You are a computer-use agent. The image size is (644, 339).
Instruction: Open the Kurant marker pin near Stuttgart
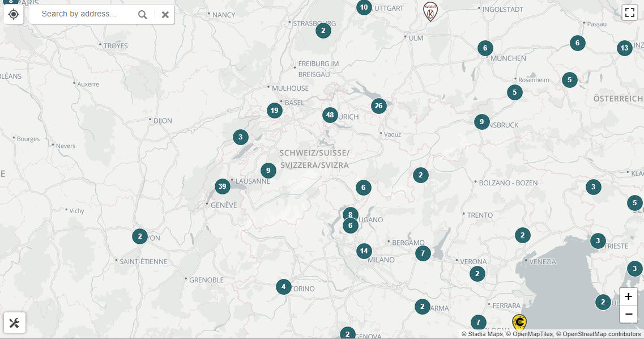click(430, 11)
